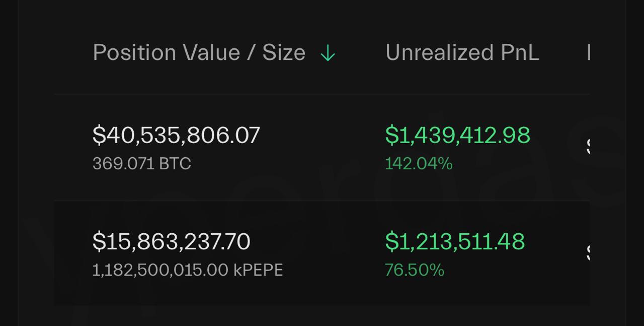
Task: Click the 1,182,500,015.00 kPEPE size label
Action: point(188,270)
